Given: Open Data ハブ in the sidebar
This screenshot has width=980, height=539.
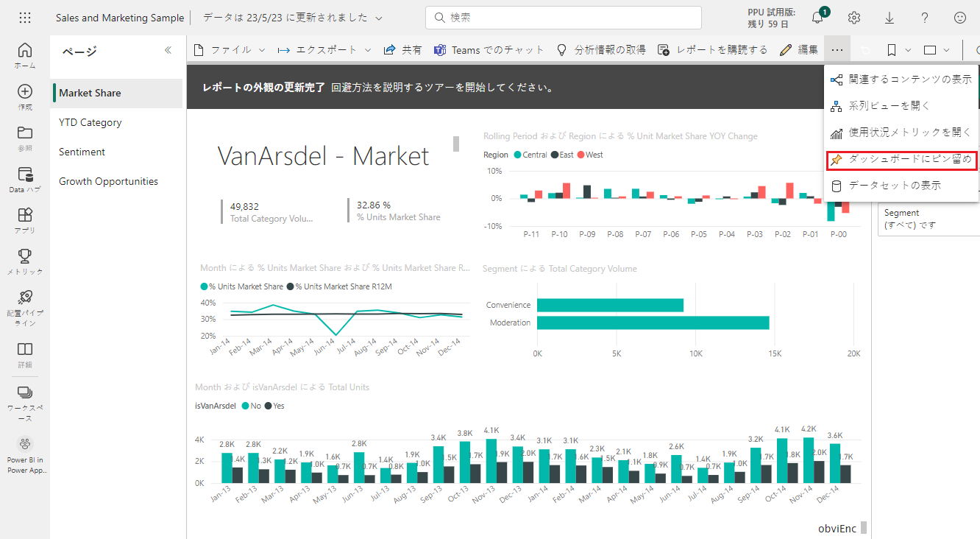Looking at the screenshot, I should click(25, 179).
